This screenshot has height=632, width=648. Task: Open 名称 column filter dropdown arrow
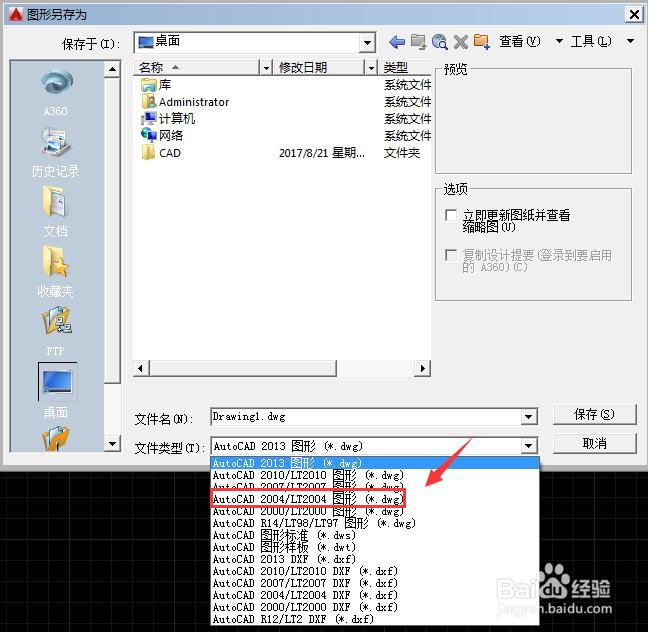(x=266, y=67)
